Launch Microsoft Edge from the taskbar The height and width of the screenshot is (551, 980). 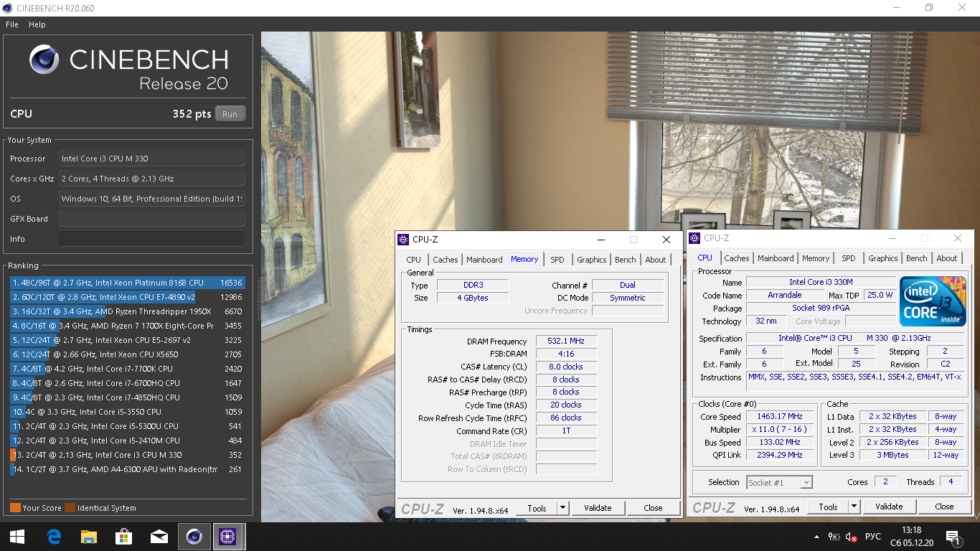tap(54, 537)
